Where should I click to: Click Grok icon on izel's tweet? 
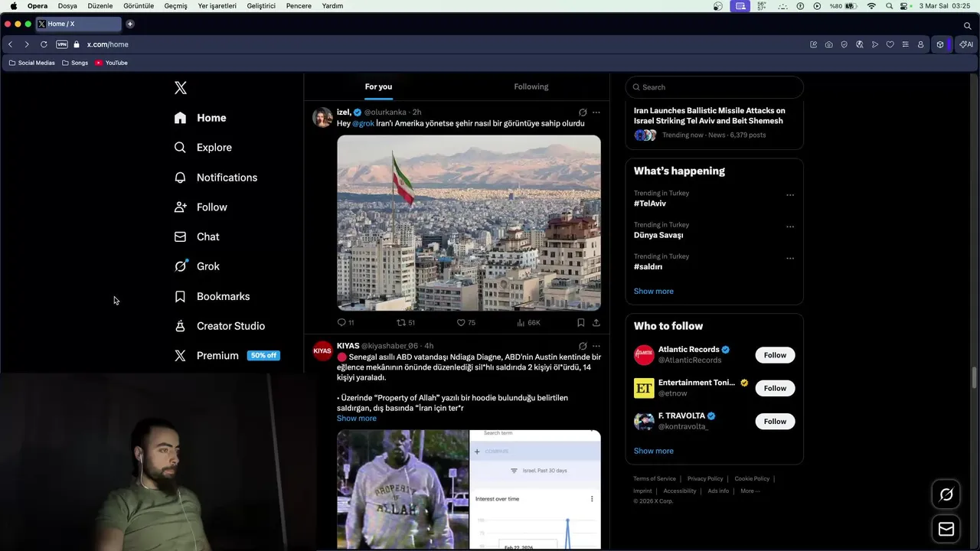point(583,112)
